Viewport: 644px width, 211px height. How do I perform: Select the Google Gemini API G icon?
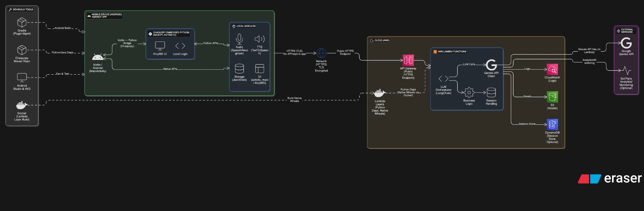click(x=626, y=43)
